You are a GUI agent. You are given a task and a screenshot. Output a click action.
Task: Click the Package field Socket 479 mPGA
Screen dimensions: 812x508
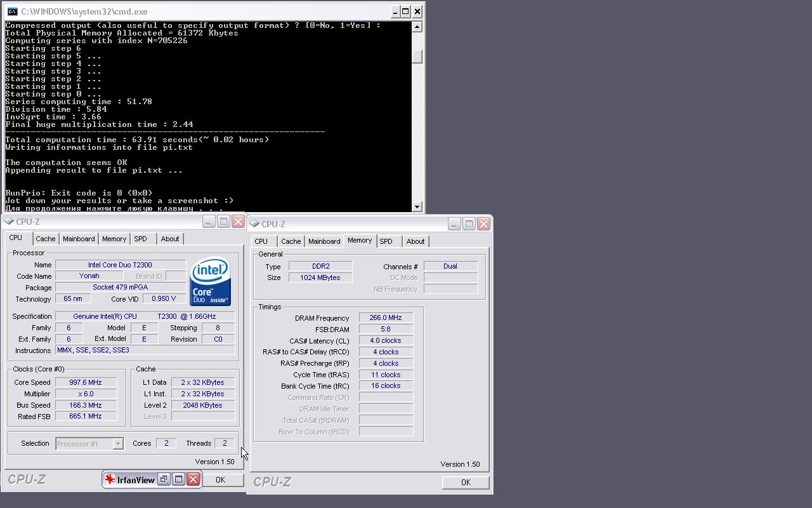coord(121,288)
